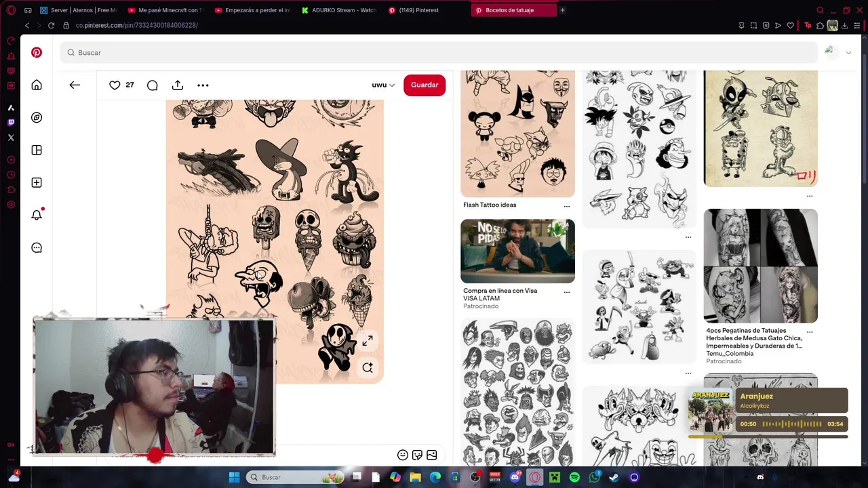Open the pin comments bubble icon
Viewport: 868px width, 488px height.
tap(153, 85)
